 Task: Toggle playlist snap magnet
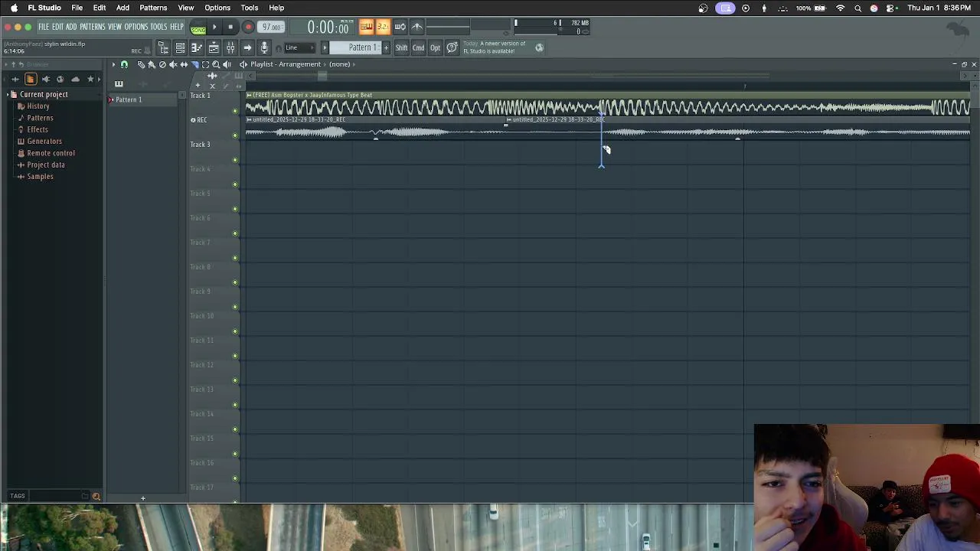click(x=124, y=64)
